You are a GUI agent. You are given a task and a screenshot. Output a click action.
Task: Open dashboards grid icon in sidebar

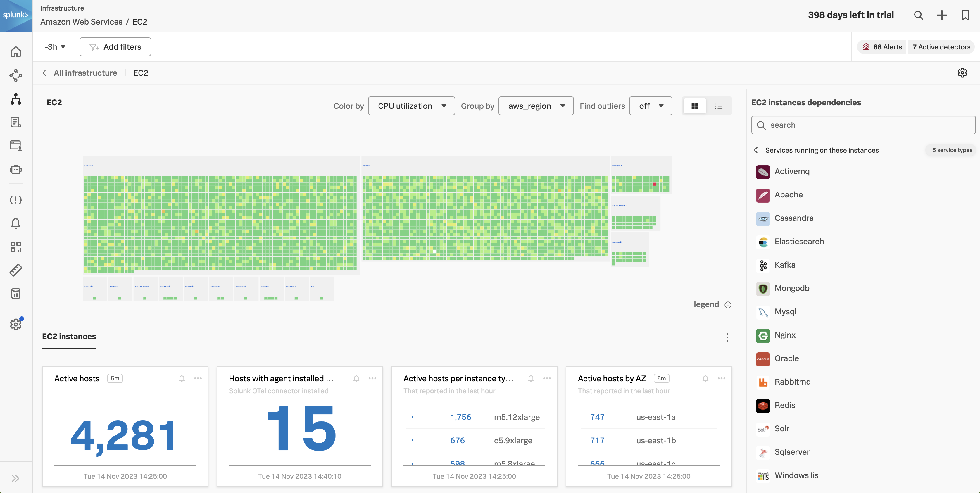(15, 246)
